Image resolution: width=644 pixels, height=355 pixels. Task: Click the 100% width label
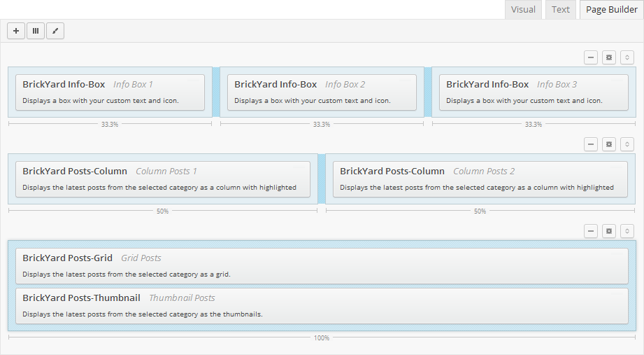tap(322, 337)
